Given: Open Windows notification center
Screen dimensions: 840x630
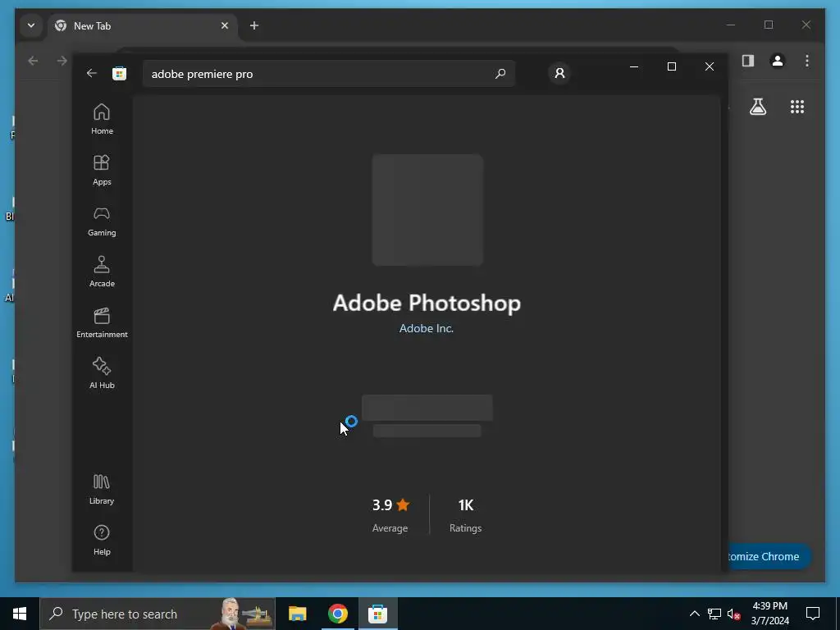Looking at the screenshot, I should [813, 614].
